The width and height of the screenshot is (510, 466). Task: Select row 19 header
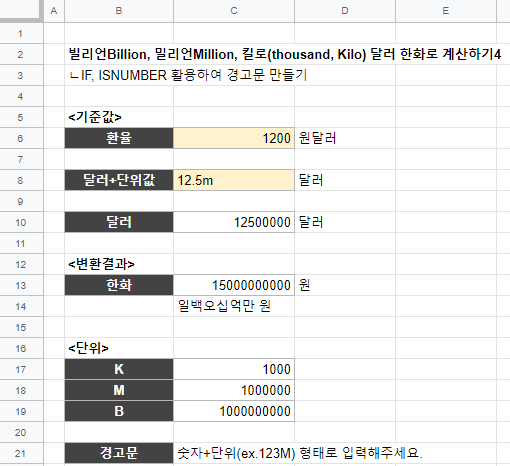21,411
